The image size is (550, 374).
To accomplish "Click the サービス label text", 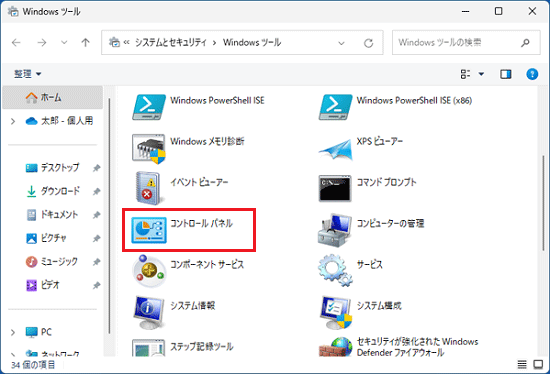I will (369, 265).
